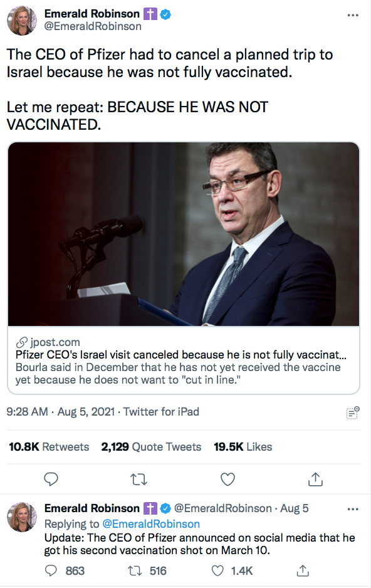The height and width of the screenshot is (588, 371).
Task: Open Emerald Robinson's profile avatar
Action: click(22, 21)
